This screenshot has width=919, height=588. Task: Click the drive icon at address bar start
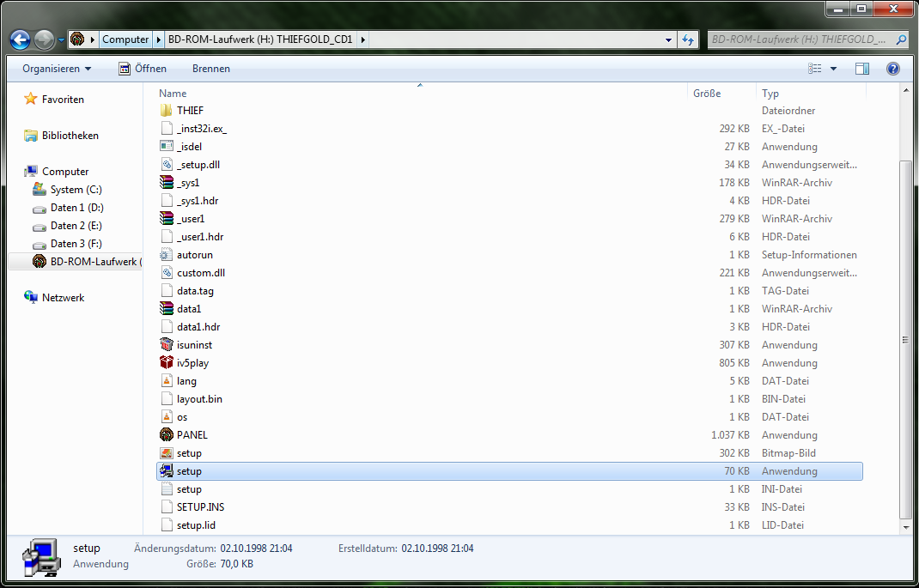[x=76, y=39]
